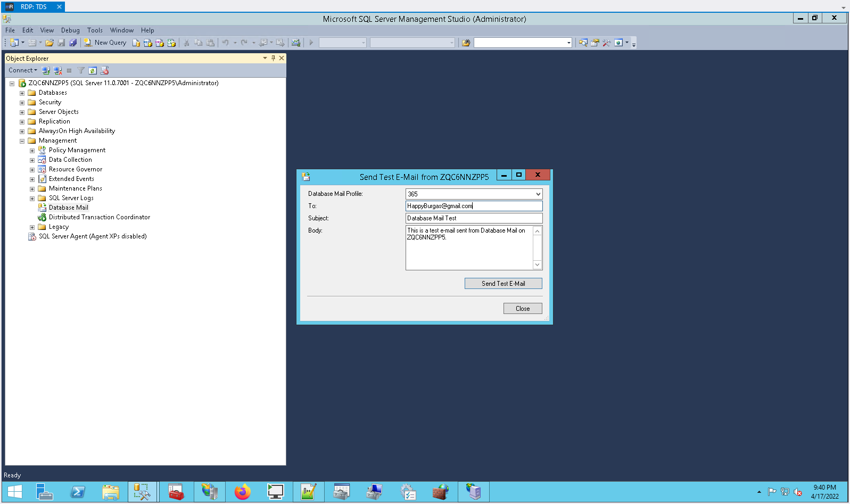Screen dimensions: 850x504
Task: Expand the Legacy node
Action: click(32, 227)
